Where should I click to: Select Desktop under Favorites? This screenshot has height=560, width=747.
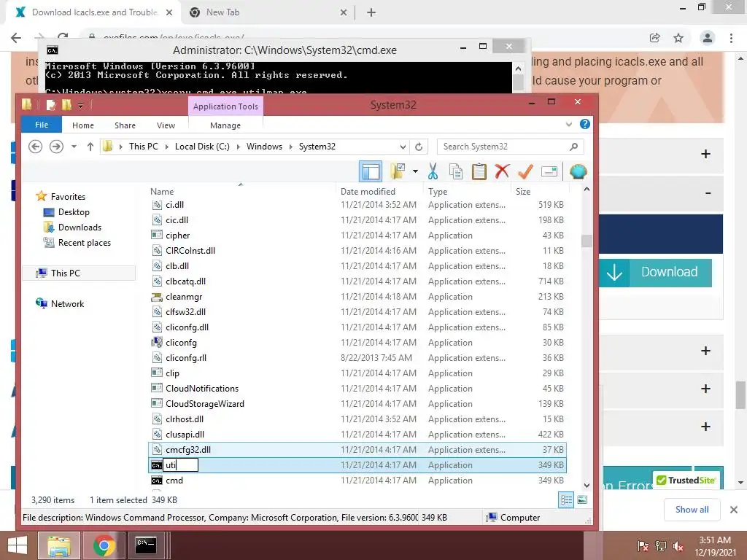(74, 212)
